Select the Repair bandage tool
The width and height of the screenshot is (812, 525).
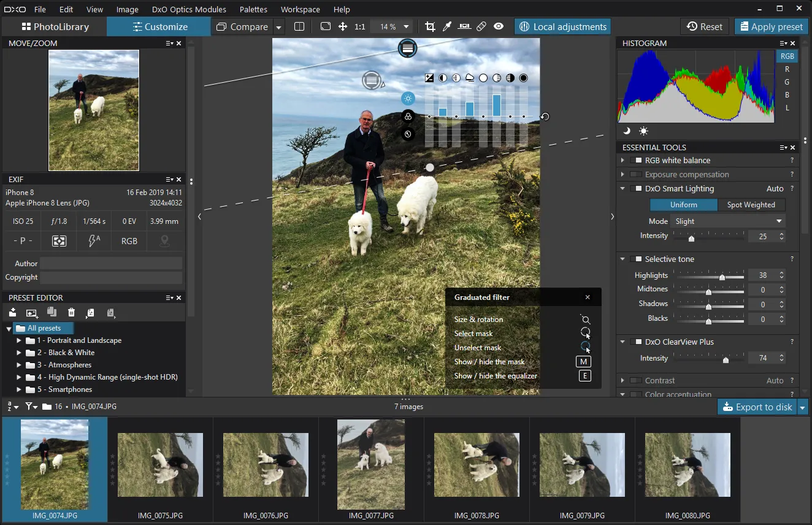[481, 27]
